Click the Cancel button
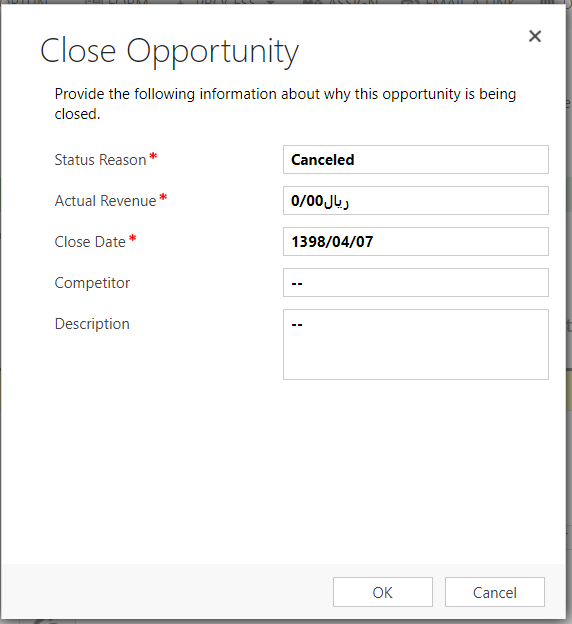 click(x=494, y=592)
